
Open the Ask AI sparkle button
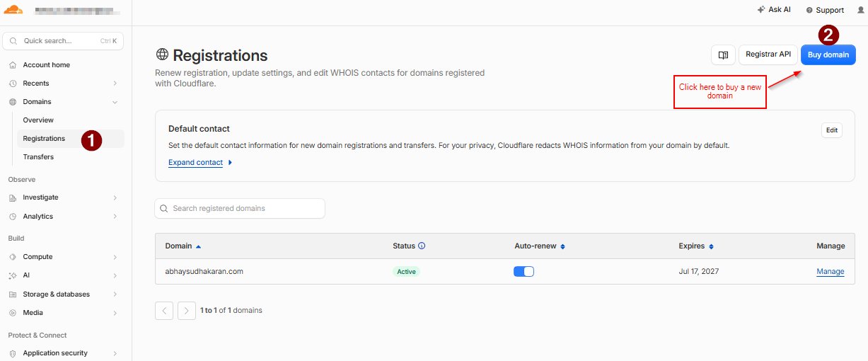[x=773, y=10]
